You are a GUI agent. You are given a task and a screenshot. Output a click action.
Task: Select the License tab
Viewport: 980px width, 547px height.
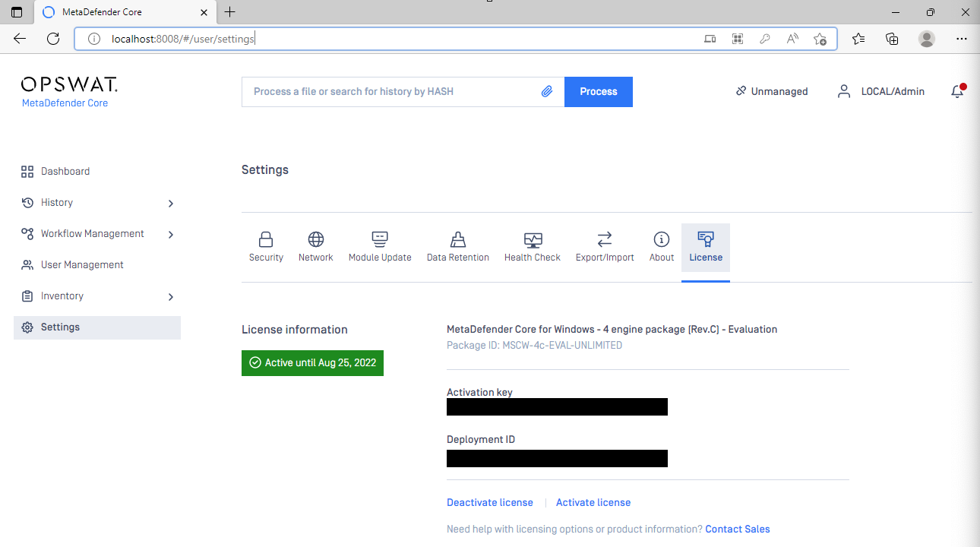coord(706,248)
